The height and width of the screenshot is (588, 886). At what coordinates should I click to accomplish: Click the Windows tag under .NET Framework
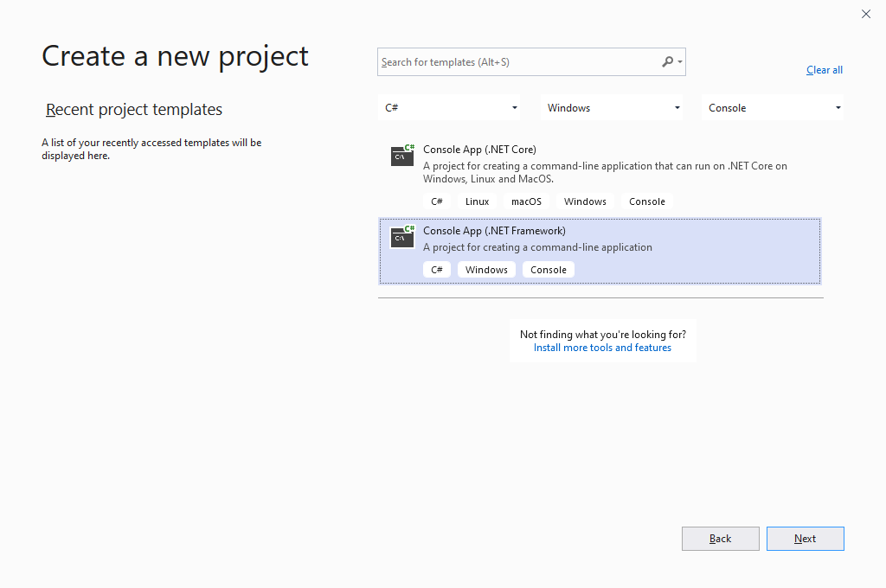pyautogui.click(x=486, y=270)
